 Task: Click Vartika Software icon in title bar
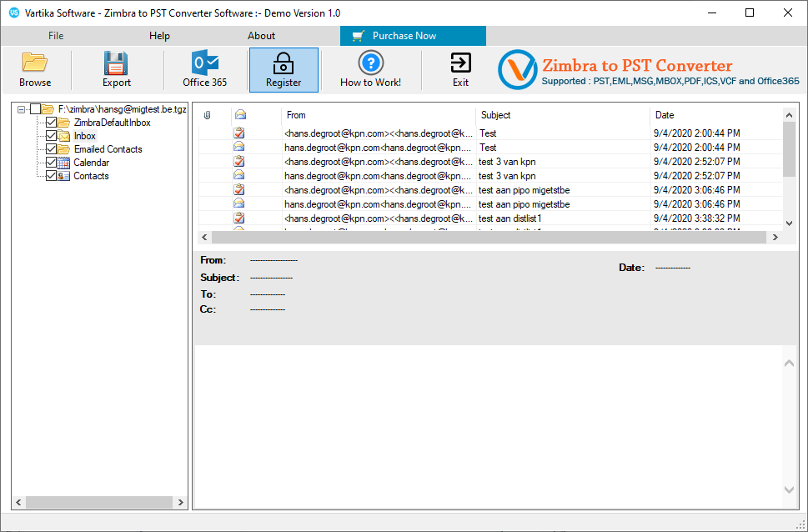[x=14, y=13]
